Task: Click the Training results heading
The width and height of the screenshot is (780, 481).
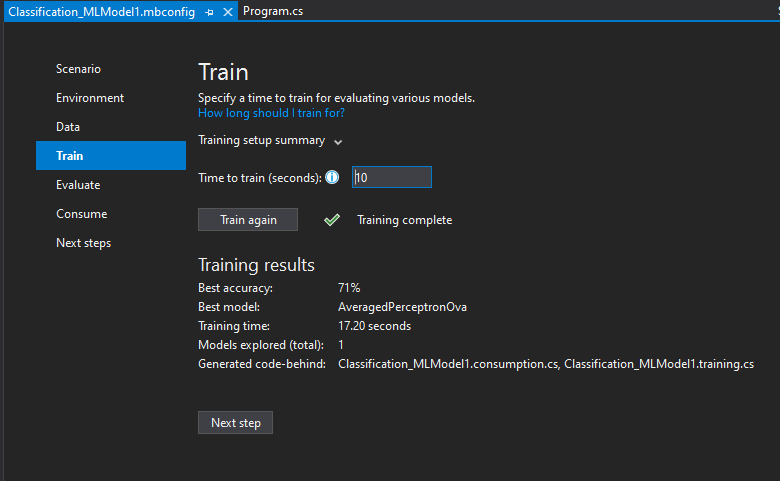Action: click(256, 265)
